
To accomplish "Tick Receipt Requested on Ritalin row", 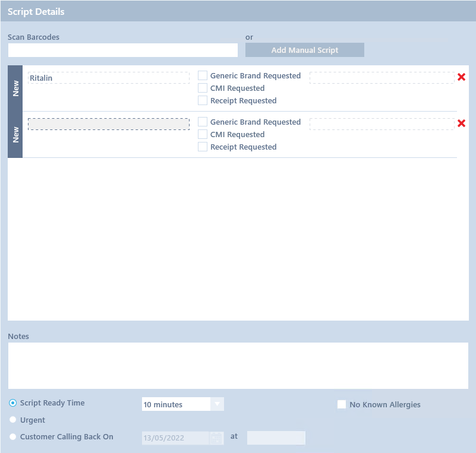I will (203, 100).
